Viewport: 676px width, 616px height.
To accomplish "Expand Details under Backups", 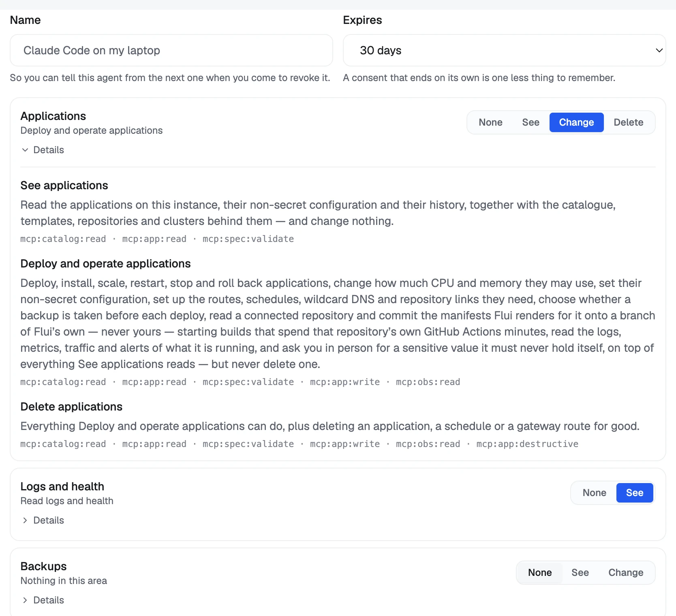I will [x=43, y=600].
